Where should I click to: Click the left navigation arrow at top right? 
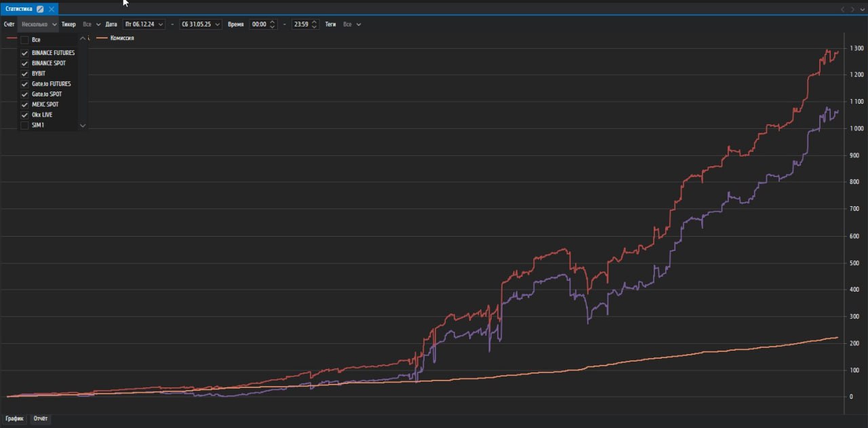click(x=843, y=9)
